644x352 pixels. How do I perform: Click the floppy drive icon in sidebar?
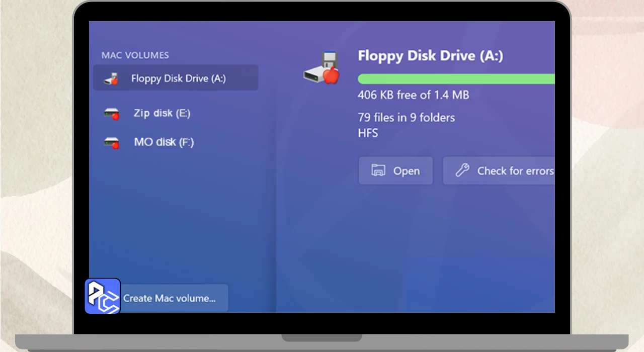pyautogui.click(x=112, y=78)
